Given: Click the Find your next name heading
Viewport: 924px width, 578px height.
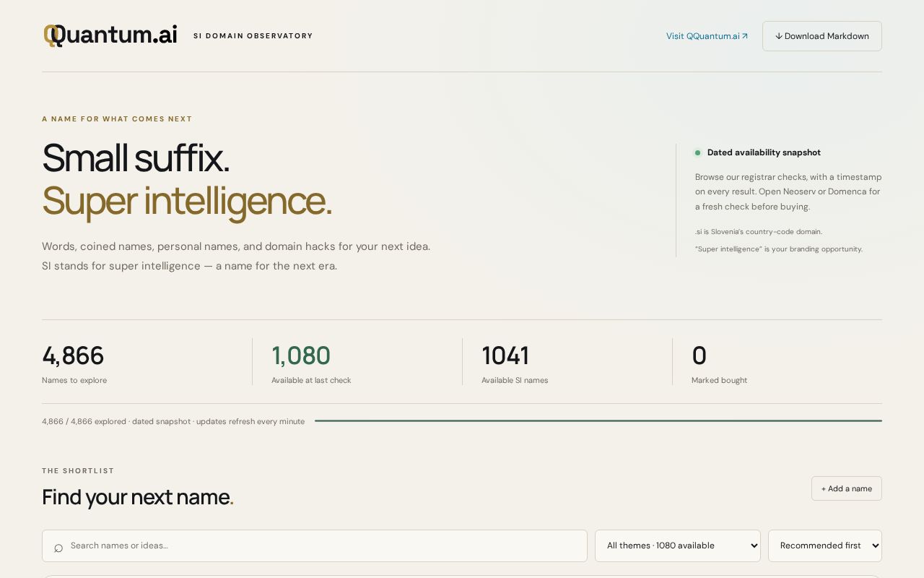Looking at the screenshot, I should [137, 497].
